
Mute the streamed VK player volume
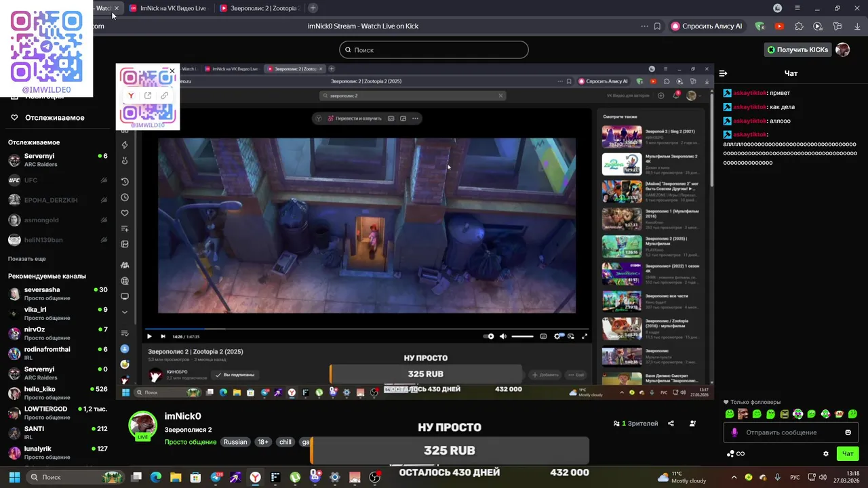tap(502, 336)
